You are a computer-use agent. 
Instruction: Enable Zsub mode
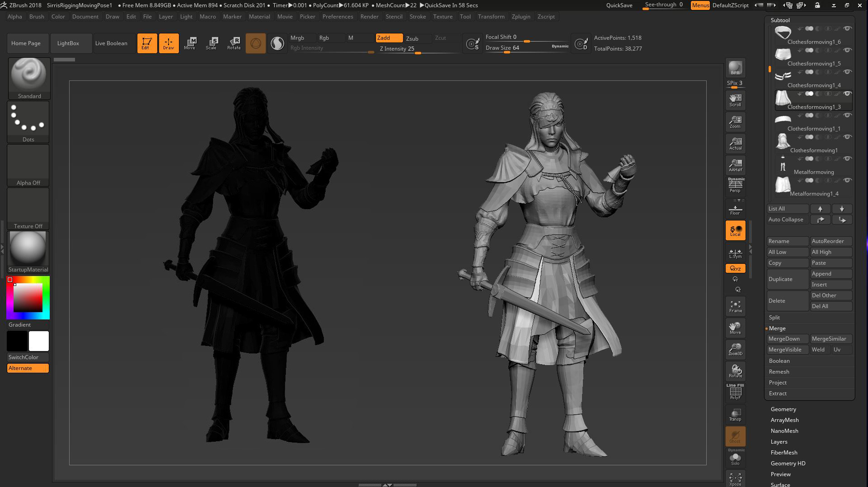pos(418,38)
